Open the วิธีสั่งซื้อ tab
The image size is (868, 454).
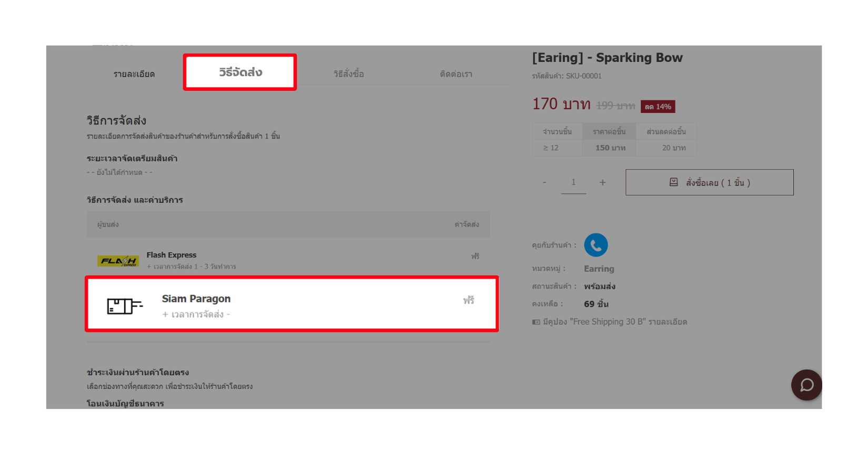(348, 74)
